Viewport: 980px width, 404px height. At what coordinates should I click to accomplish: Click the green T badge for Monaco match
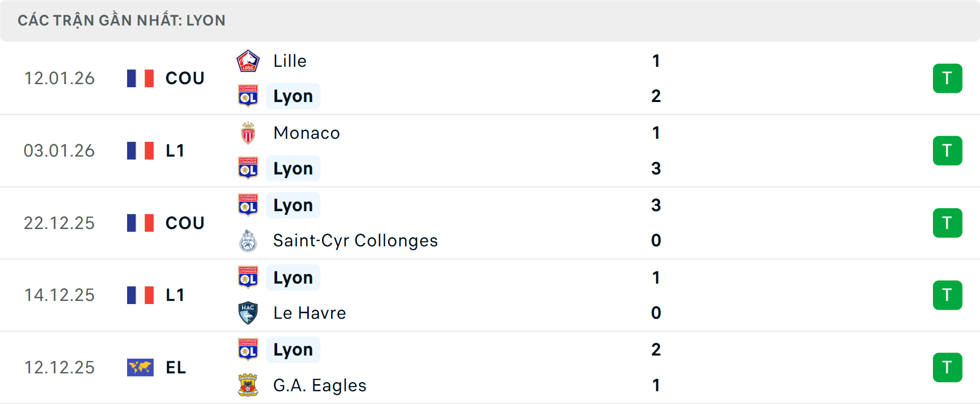coord(947,150)
